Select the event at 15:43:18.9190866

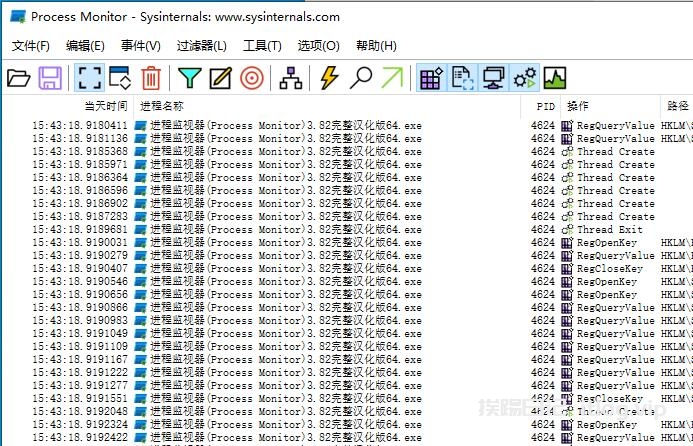pyautogui.click(x=346, y=307)
